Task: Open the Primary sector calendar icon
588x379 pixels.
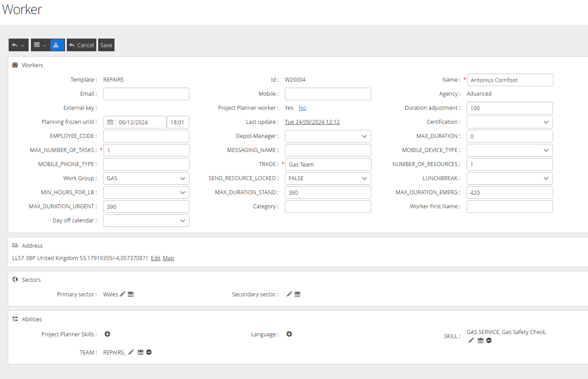Action: (x=131, y=294)
